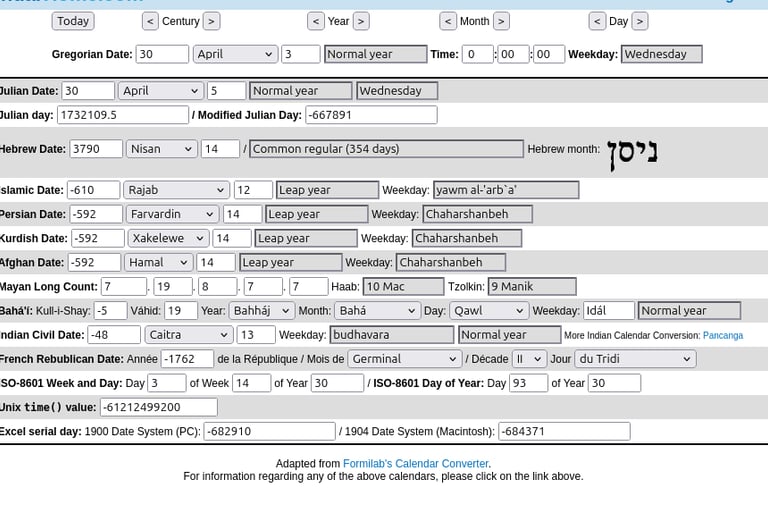Click the Kull-i-Shay field showing -5
768x513 pixels.
pyautogui.click(x=111, y=311)
